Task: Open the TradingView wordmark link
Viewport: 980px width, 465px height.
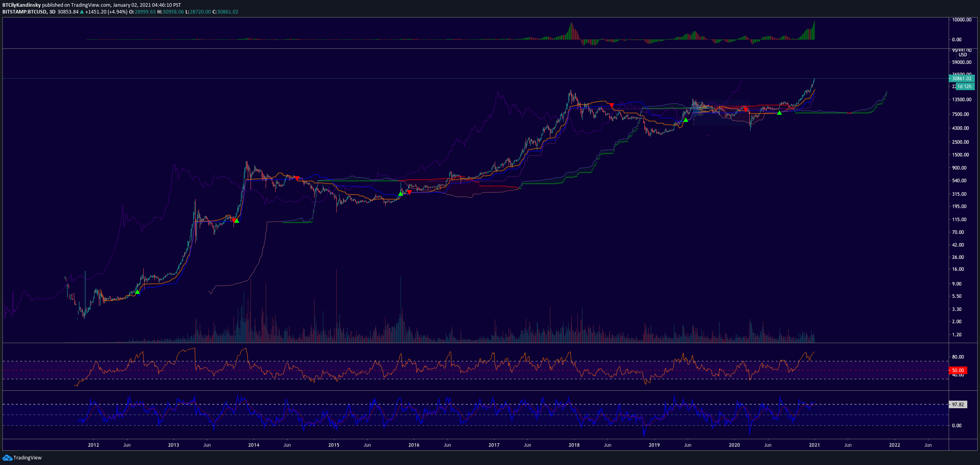Action: point(27,458)
